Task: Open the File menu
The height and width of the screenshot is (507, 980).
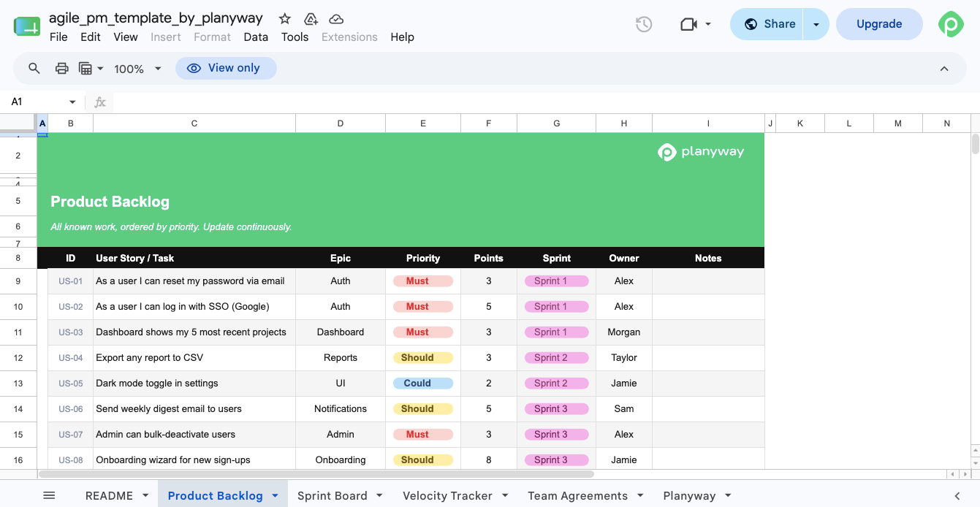Action: pos(58,37)
